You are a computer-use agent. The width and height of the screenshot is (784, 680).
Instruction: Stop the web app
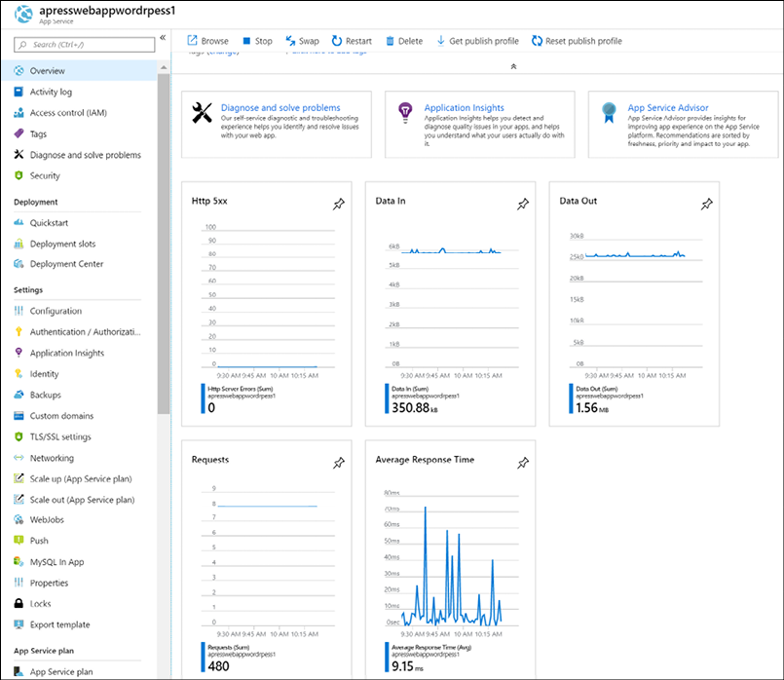coord(257,41)
